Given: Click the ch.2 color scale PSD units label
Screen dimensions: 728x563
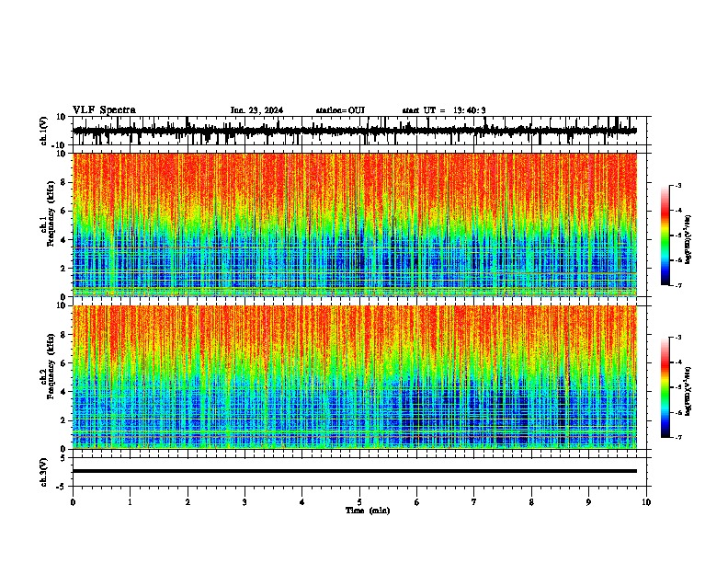Looking at the screenshot, I should coord(688,391).
